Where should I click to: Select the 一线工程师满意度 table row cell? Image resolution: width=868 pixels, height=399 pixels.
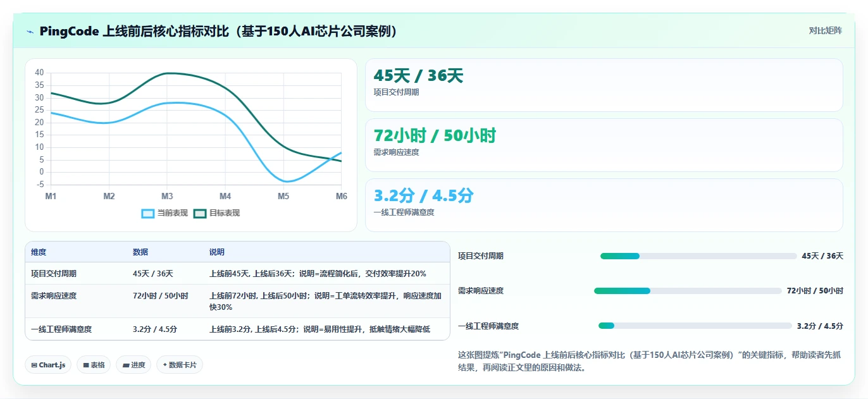[61, 329]
